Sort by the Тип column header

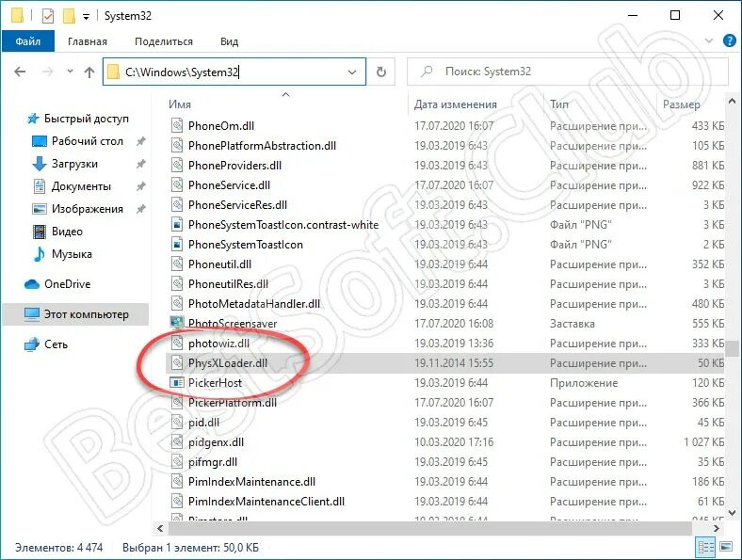(559, 104)
